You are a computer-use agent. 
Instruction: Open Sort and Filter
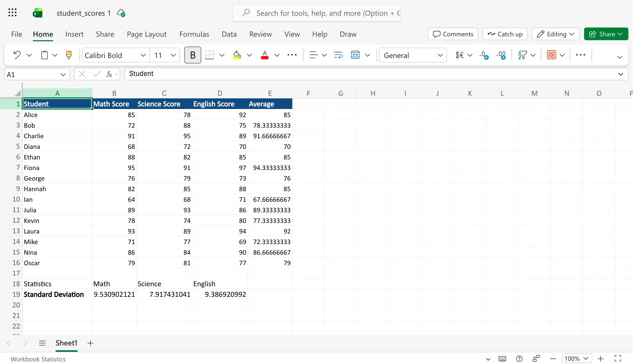pyautogui.click(x=522, y=55)
